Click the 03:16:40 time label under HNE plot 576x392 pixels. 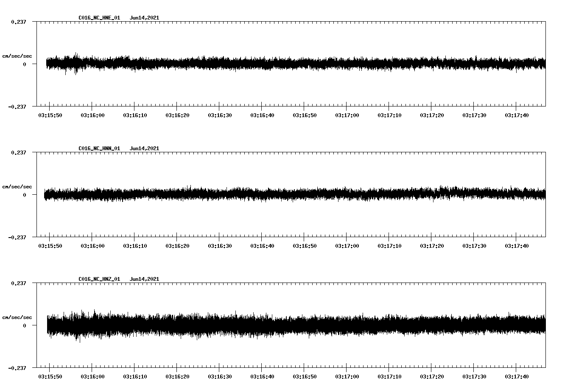pyautogui.click(x=262, y=115)
